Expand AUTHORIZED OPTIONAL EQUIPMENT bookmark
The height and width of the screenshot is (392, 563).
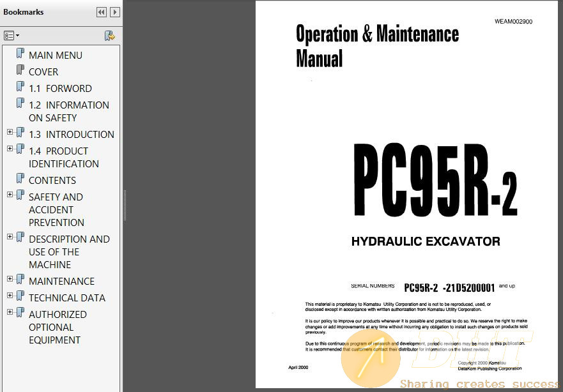(x=10, y=312)
